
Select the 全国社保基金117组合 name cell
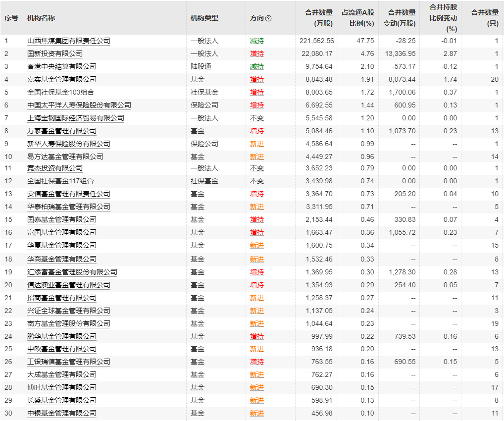(x=60, y=181)
